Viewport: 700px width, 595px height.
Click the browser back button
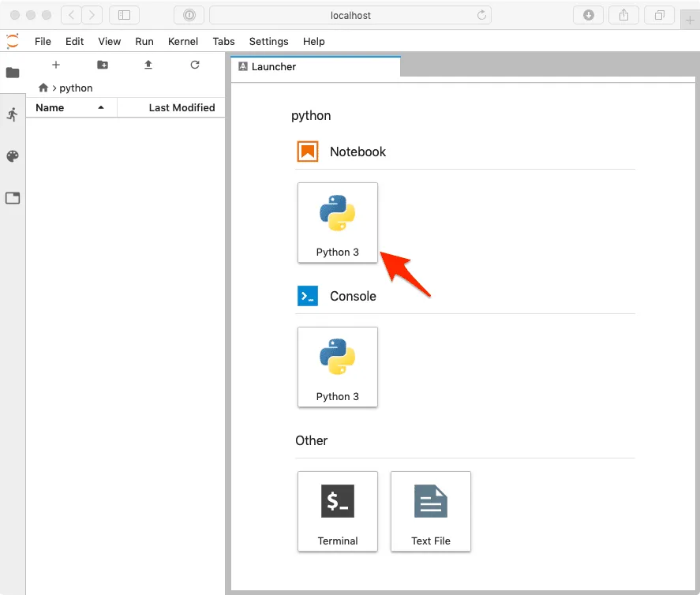(72, 15)
